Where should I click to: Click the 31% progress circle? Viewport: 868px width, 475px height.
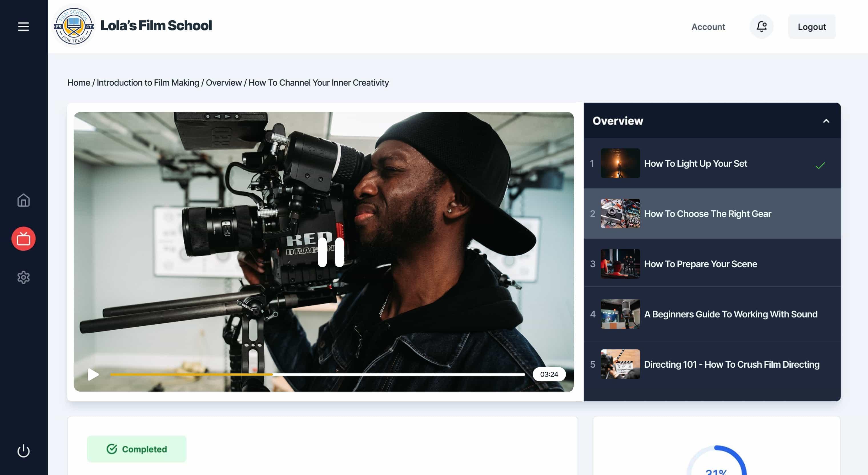[716, 461]
